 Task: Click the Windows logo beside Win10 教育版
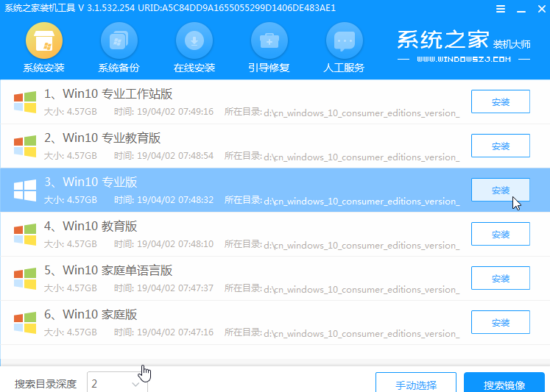pyautogui.click(x=25, y=235)
